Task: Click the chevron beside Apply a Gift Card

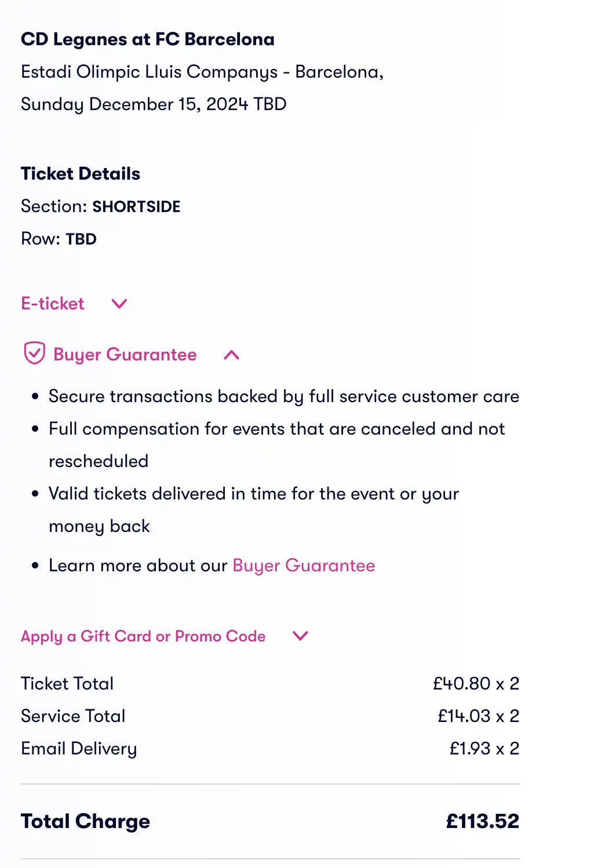Action: pyautogui.click(x=300, y=636)
